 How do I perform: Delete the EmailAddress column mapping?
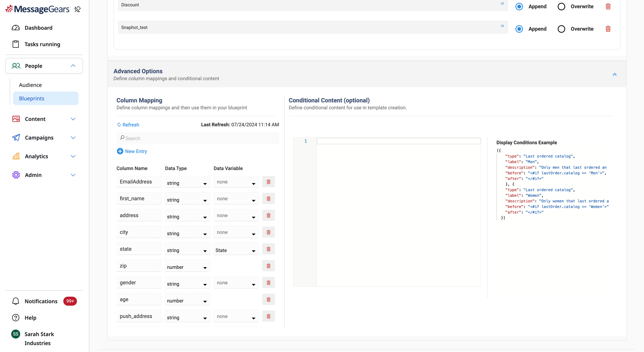tap(268, 182)
